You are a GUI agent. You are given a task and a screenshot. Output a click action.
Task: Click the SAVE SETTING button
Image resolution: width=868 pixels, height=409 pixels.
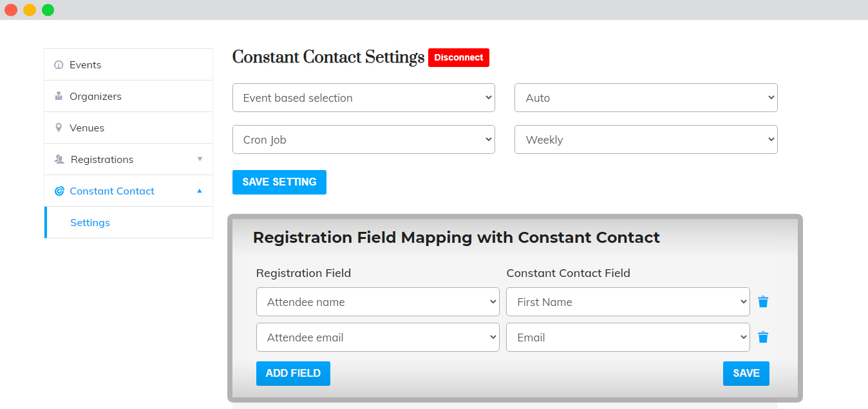point(279,182)
